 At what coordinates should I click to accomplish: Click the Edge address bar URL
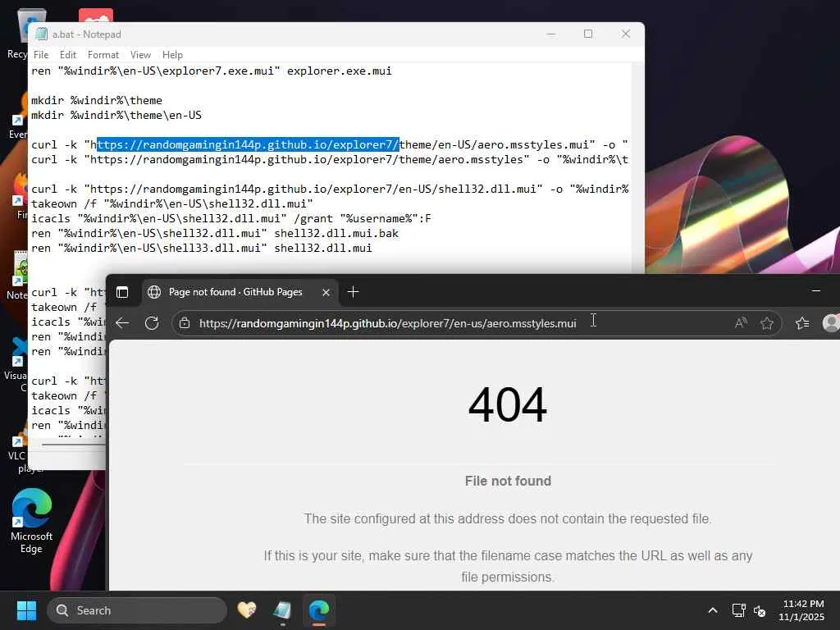388,323
